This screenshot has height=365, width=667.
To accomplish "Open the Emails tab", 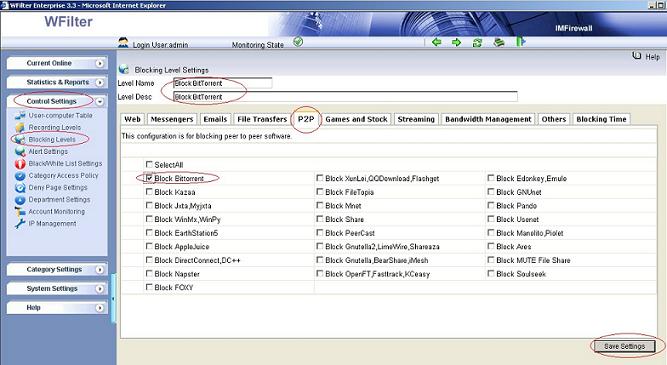I will click(215, 119).
